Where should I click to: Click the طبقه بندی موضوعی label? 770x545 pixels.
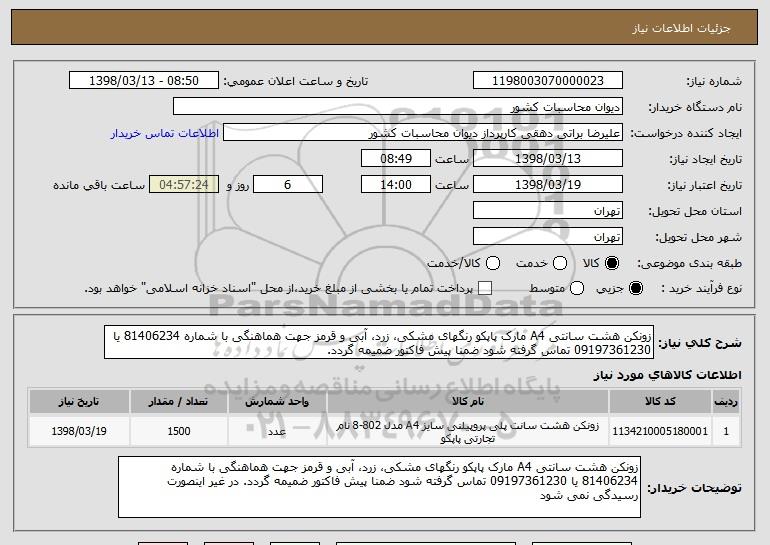[x=689, y=264]
